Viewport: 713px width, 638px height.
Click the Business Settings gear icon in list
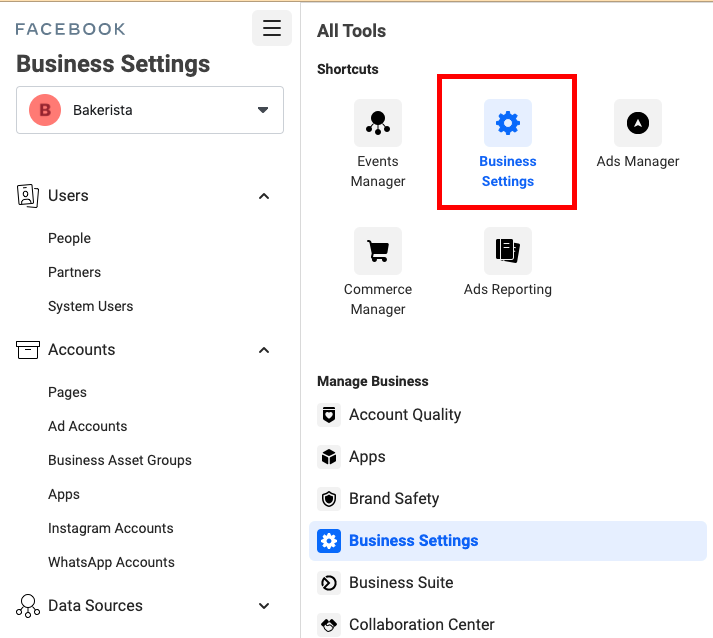pyautogui.click(x=329, y=541)
